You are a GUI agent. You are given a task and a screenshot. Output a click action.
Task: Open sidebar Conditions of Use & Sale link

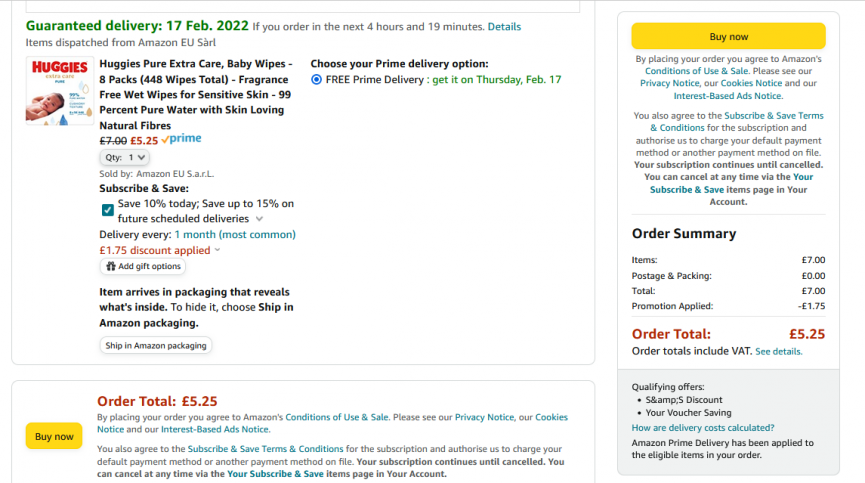click(697, 71)
